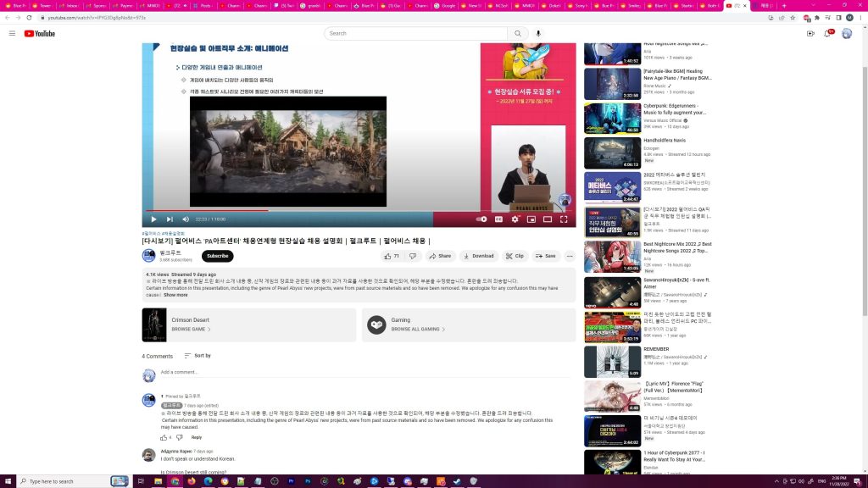Open the Create video camera icon
This screenshot has width=868, height=488.
pyautogui.click(x=810, y=34)
